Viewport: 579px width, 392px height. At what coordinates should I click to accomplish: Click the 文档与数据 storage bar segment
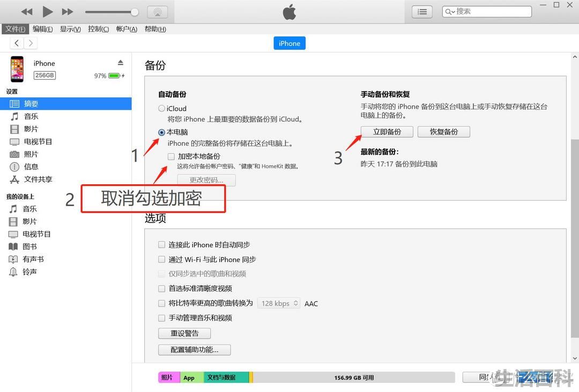point(226,377)
